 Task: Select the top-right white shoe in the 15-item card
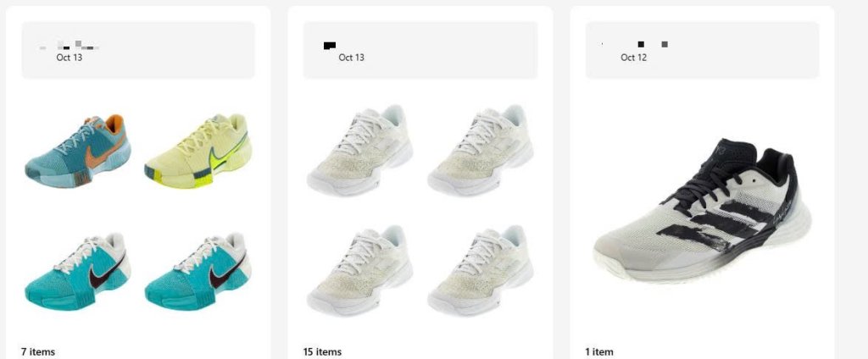(481, 150)
